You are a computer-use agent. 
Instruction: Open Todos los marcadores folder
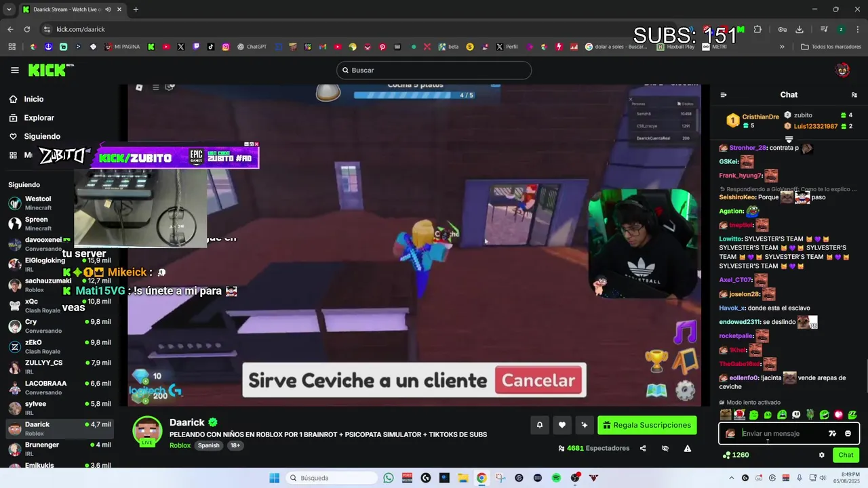(831, 47)
